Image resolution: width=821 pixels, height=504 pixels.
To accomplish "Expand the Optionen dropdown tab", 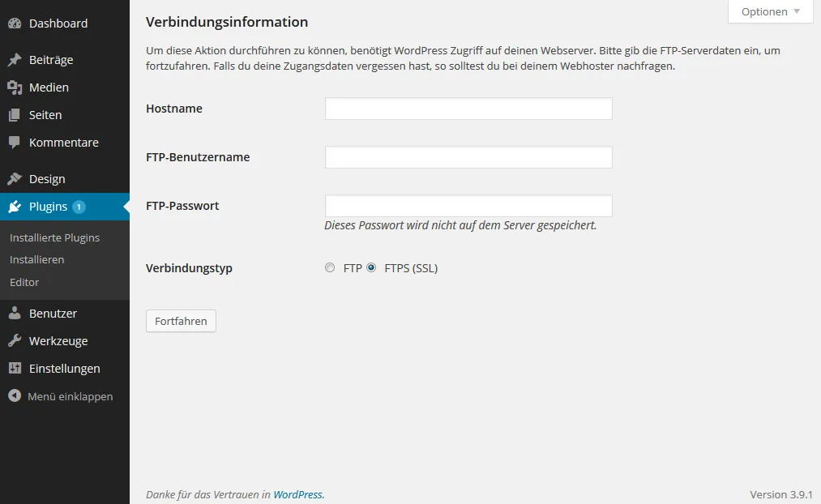I will (x=770, y=11).
